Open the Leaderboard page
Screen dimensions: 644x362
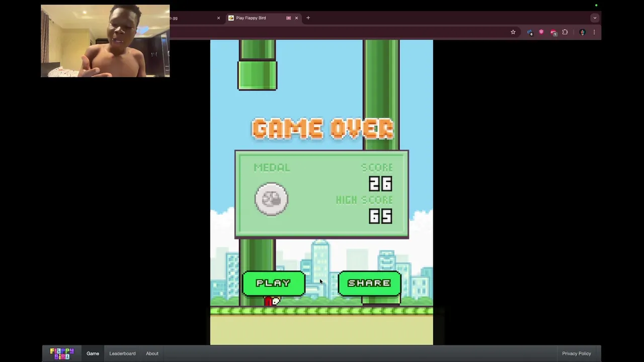point(122,353)
